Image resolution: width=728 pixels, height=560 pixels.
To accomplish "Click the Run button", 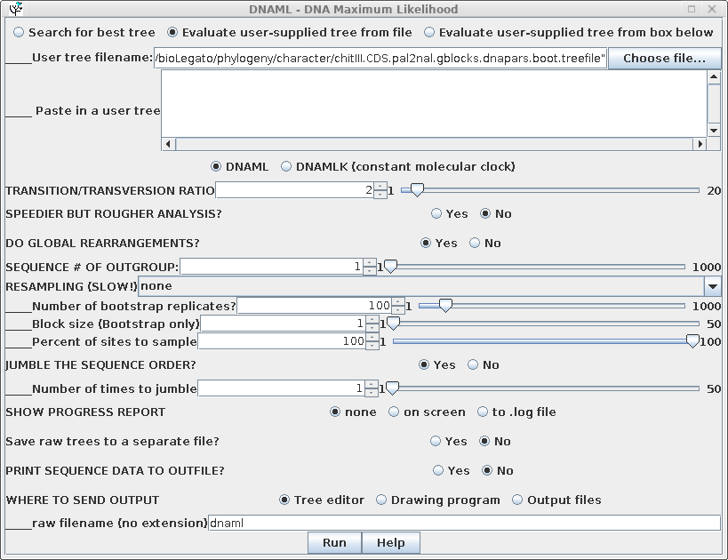I will click(334, 543).
